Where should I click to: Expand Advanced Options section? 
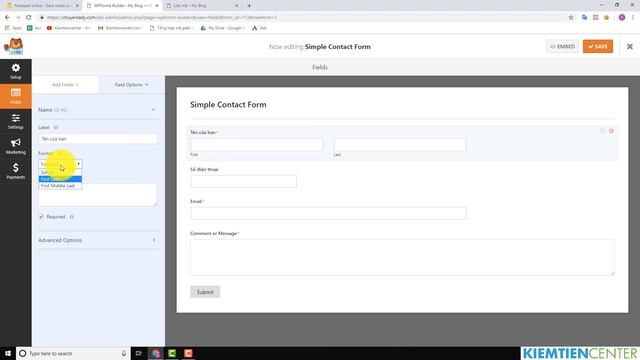98,240
